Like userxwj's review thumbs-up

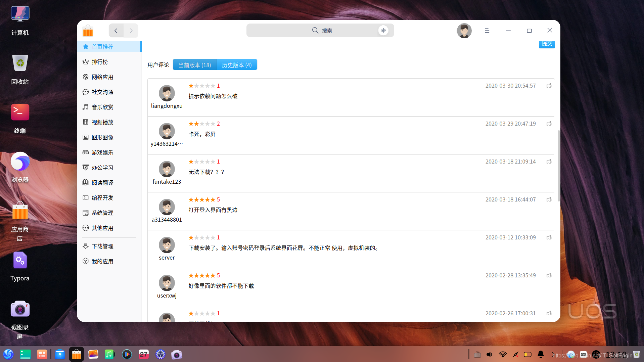pos(549,275)
